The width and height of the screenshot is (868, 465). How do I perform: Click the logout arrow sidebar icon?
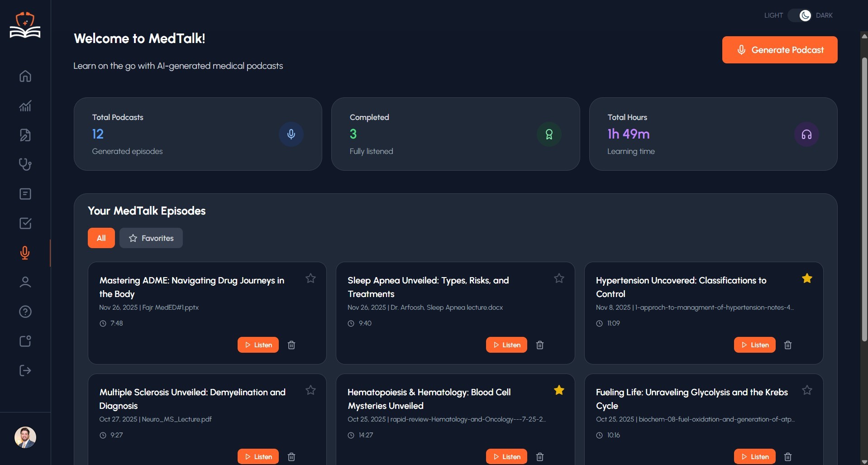pos(25,370)
